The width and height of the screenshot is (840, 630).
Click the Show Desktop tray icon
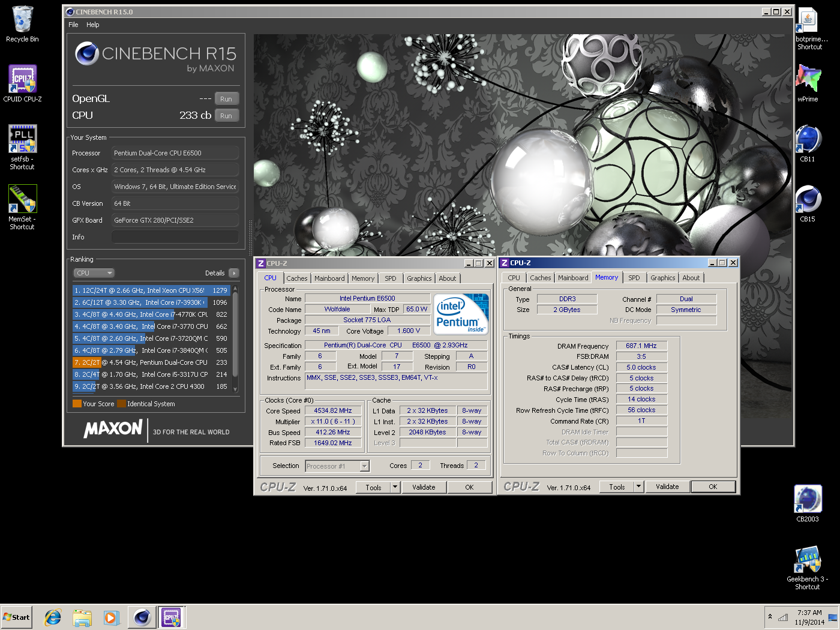[833, 617]
